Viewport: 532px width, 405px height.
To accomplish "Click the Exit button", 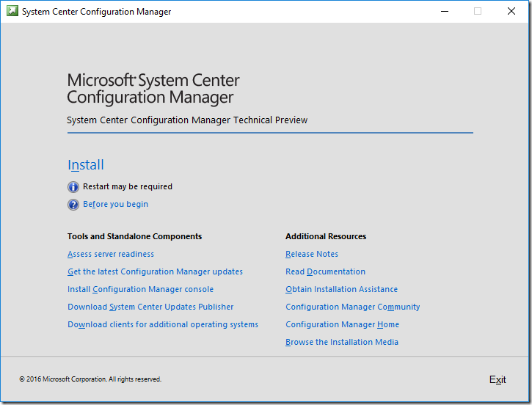I will [x=498, y=379].
